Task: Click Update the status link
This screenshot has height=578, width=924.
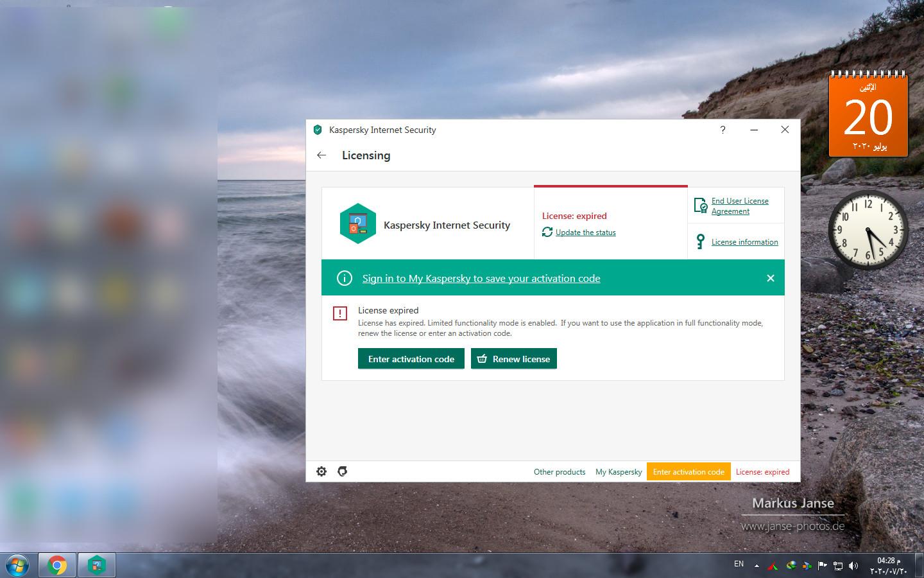Action: point(585,232)
